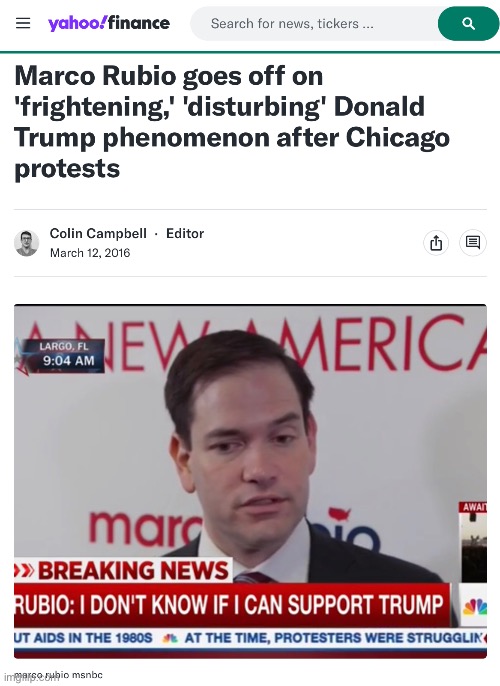This screenshot has width=500, height=686.
Task: Focus the news and tickers search field
Action: [x=314, y=24]
